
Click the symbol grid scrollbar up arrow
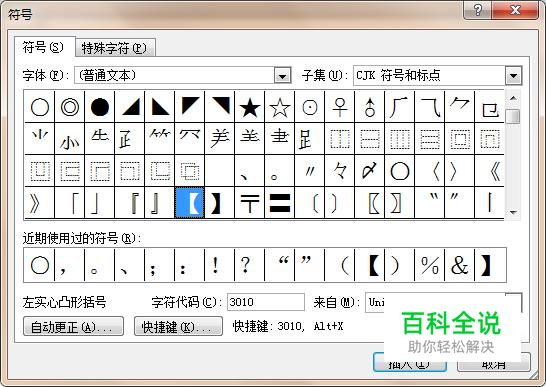(513, 98)
